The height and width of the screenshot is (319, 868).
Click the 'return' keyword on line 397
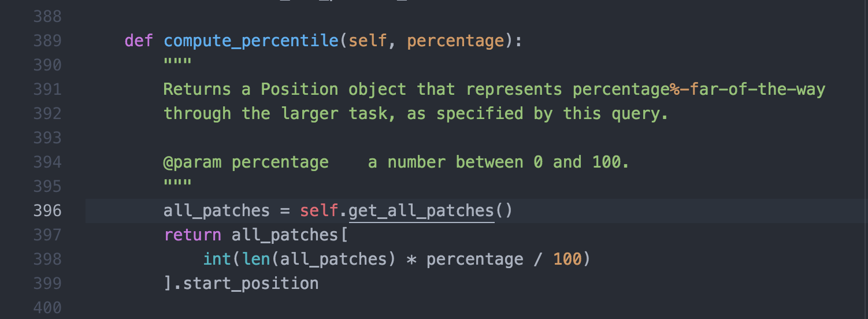(x=192, y=235)
